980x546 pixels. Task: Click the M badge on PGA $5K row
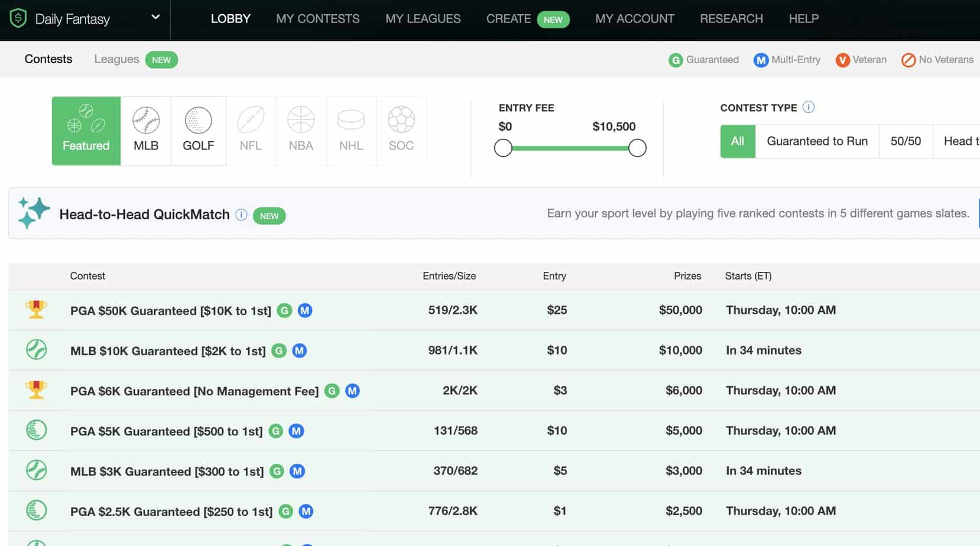[x=296, y=431]
